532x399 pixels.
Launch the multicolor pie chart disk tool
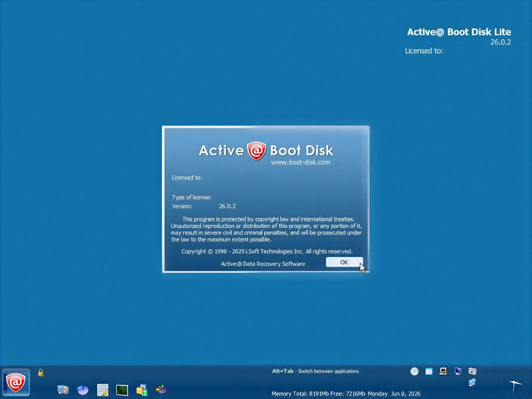coord(162,389)
